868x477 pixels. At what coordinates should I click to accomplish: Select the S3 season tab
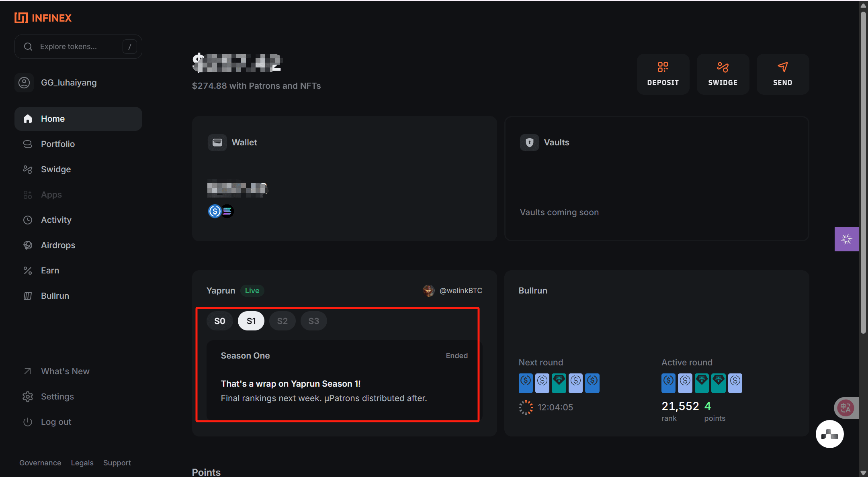tap(314, 321)
